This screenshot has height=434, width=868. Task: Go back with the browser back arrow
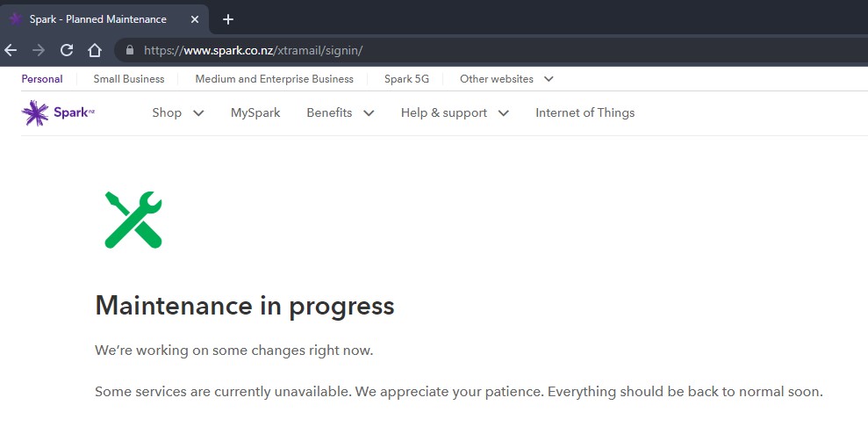pyautogui.click(x=11, y=50)
